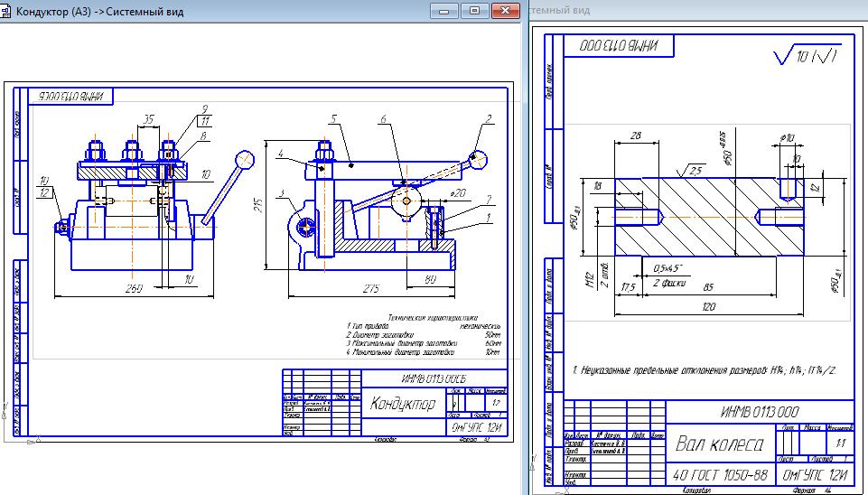The width and height of the screenshot is (868, 495).
Task: Select position number 4 leader label
Action: click(x=281, y=154)
